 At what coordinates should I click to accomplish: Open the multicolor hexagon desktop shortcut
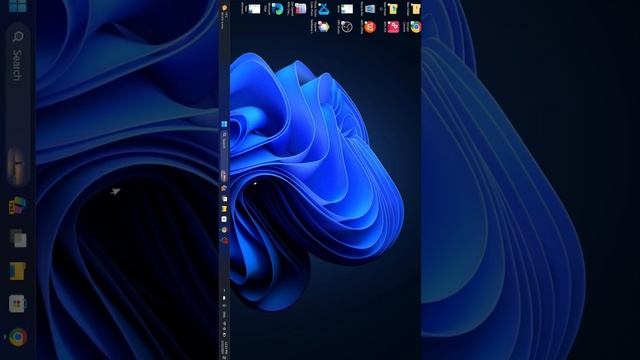[324, 27]
